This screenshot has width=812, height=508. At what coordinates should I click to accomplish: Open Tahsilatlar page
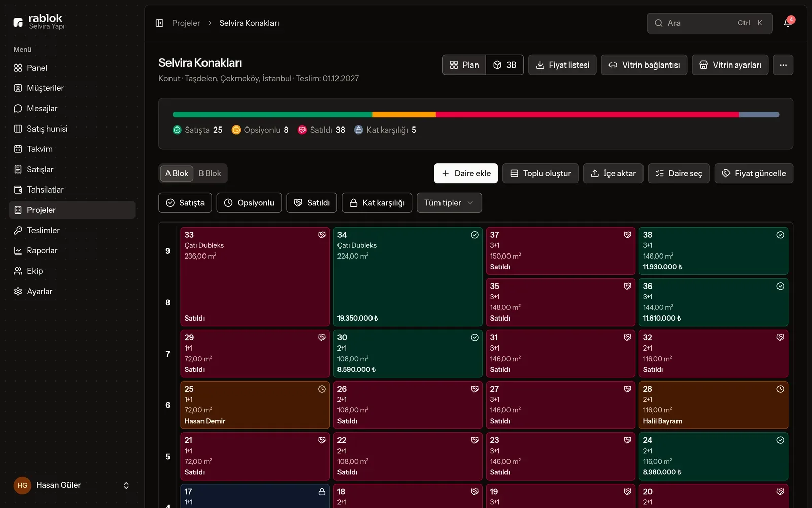coord(72,189)
